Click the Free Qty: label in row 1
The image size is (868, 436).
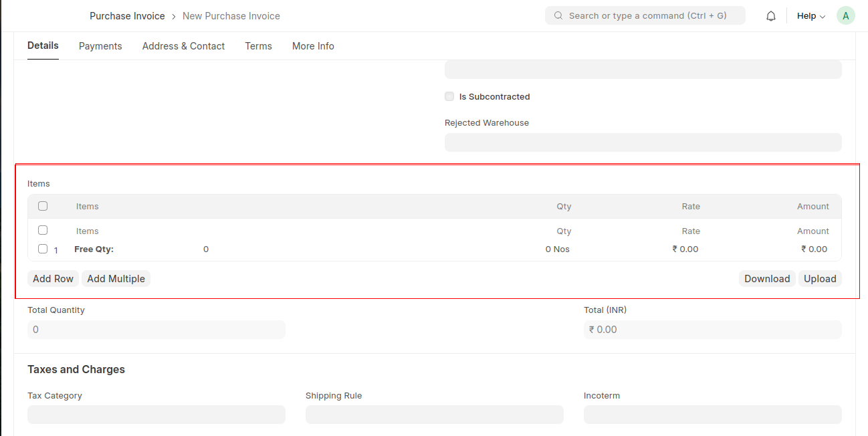[x=94, y=249]
